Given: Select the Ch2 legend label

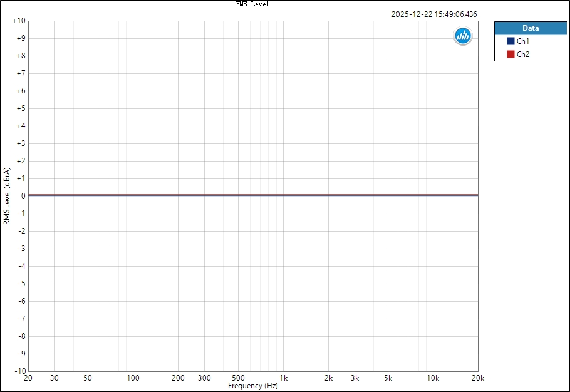Looking at the screenshot, I should [x=523, y=54].
